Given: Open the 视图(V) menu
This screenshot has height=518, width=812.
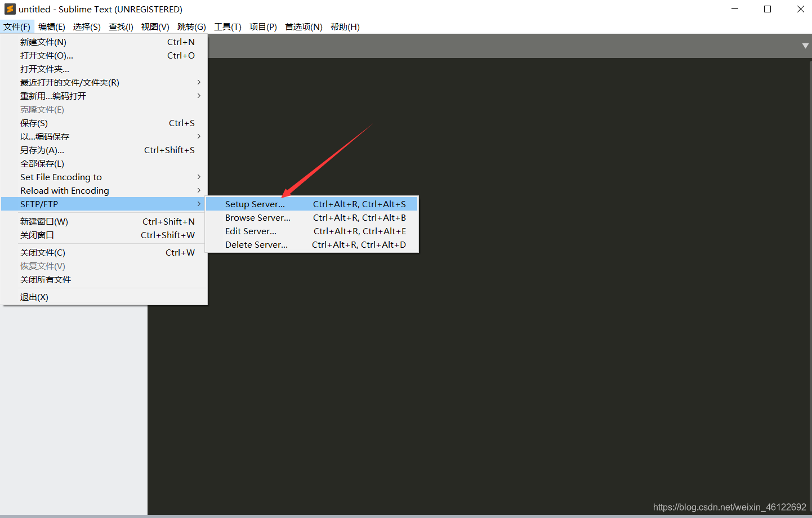Looking at the screenshot, I should click(x=155, y=26).
